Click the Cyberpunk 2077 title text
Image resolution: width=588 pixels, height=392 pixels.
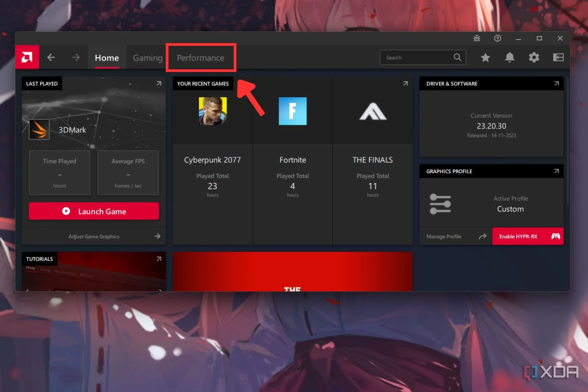213,160
